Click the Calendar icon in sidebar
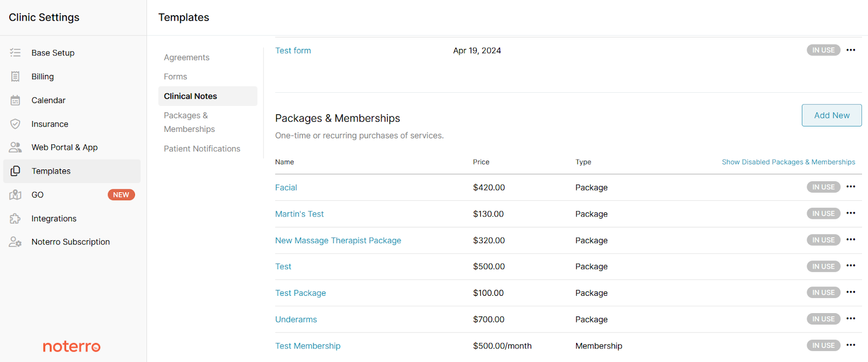The width and height of the screenshot is (868, 362). click(x=15, y=100)
